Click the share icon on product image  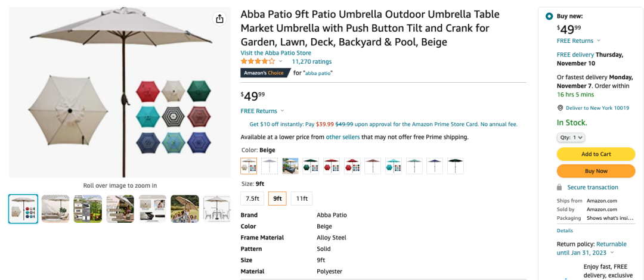(219, 19)
